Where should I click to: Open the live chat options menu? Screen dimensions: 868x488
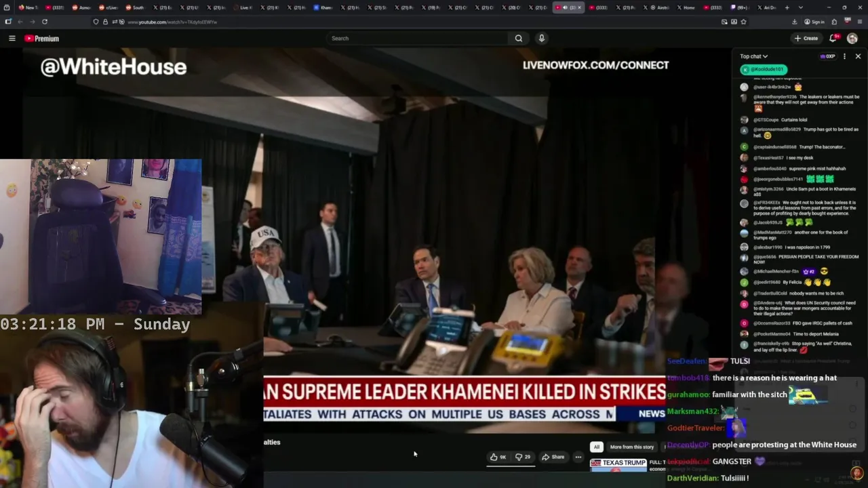tap(844, 56)
